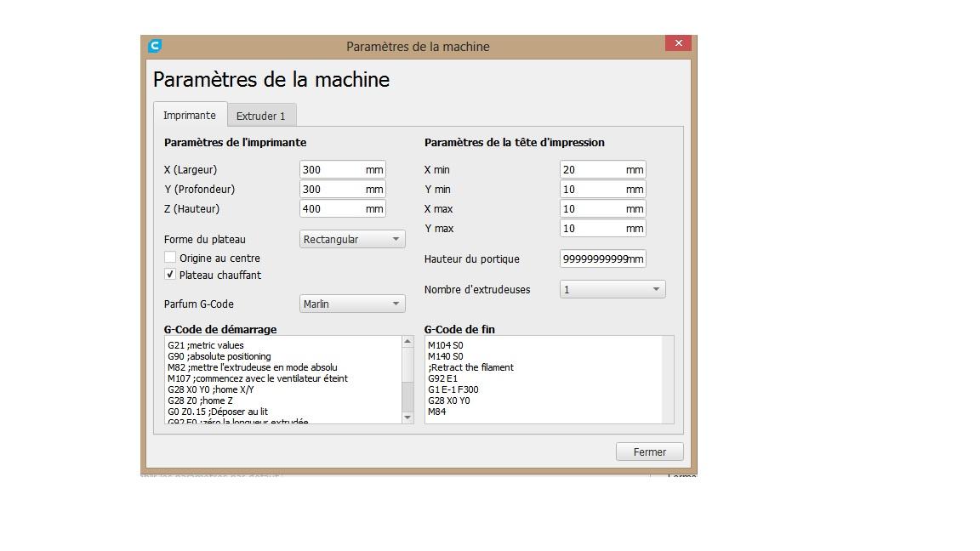
Task: Click start G-Code scrollbar down arrow
Action: click(407, 418)
